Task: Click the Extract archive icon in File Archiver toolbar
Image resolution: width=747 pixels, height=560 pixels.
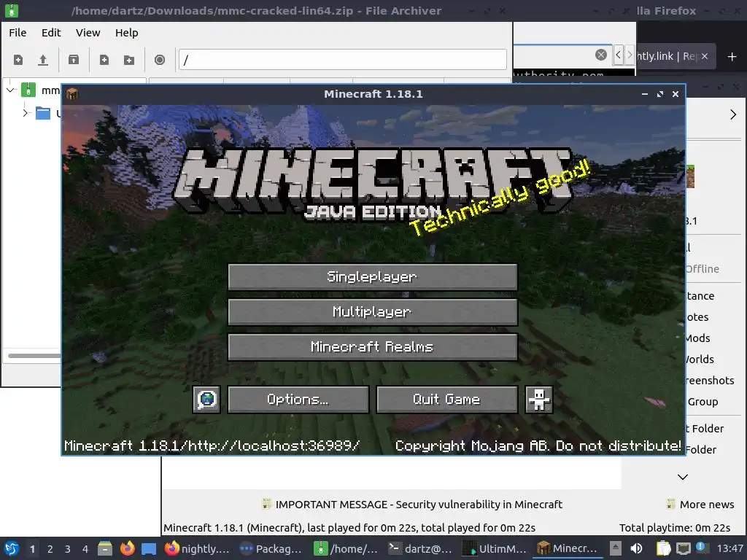Action: [74, 60]
